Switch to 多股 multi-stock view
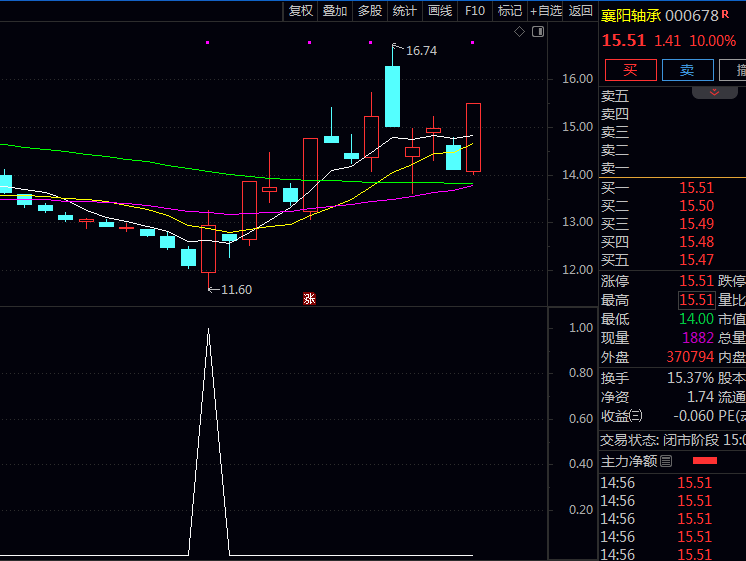 pos(370,11)
